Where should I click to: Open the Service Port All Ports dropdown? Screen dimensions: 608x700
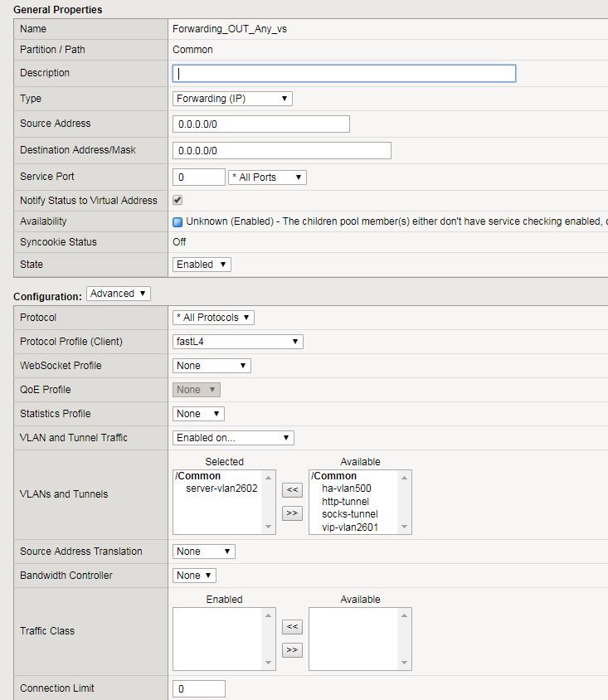(x=266, y=177)
